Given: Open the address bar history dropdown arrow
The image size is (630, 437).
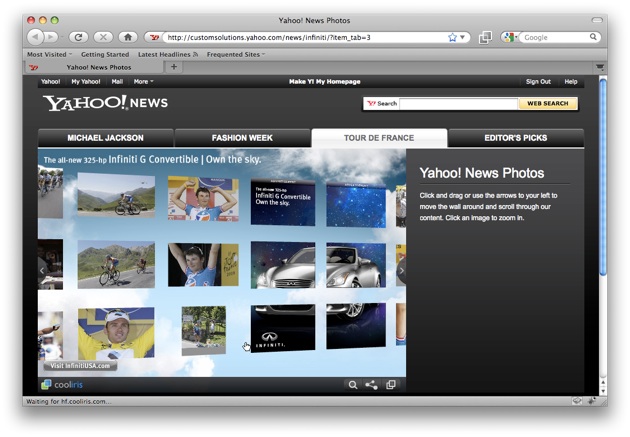Looking at the screenshot, I should [463, 37].
